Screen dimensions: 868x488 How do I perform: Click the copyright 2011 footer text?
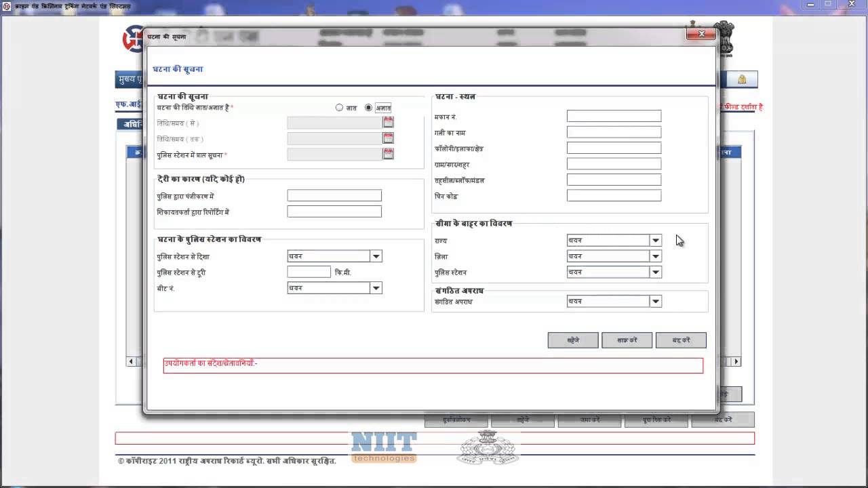pyautogui.click(x=226, y=462)
